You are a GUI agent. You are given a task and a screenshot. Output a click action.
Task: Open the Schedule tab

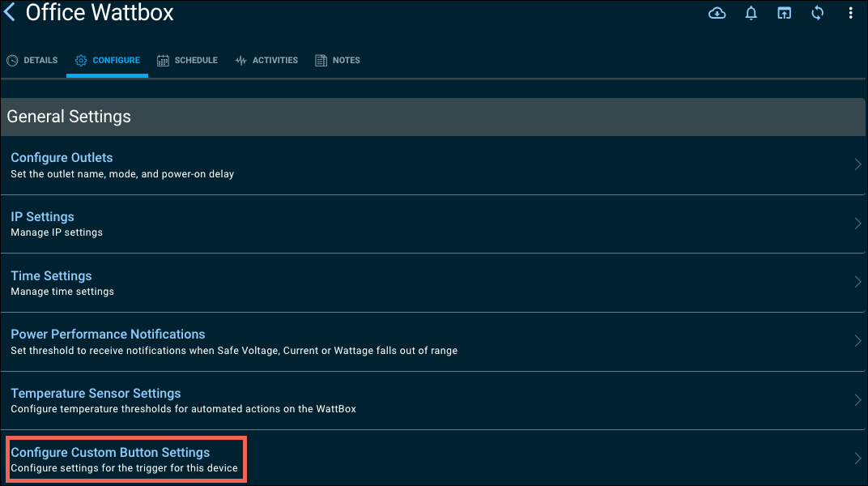click(187, 61)
